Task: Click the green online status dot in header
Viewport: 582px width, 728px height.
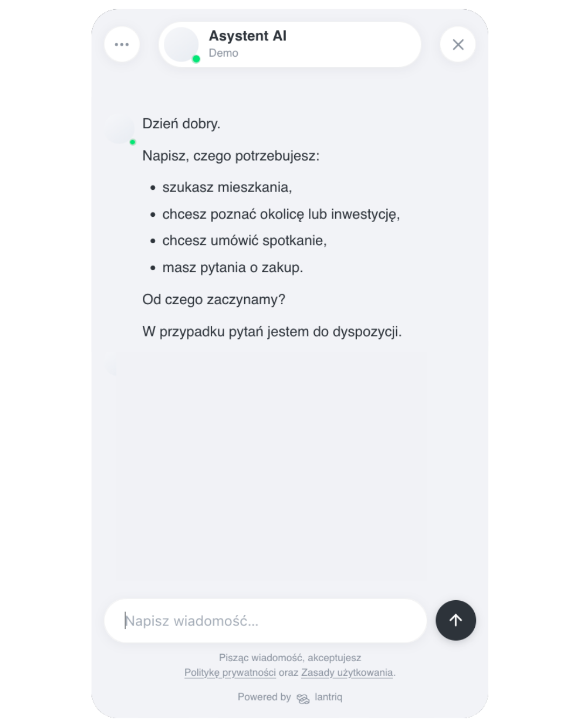Action: (196, 59)
